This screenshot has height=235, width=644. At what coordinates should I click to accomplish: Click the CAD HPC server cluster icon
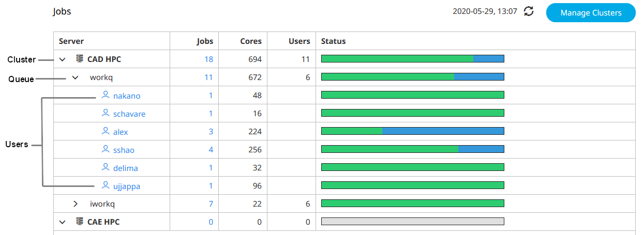80,59
